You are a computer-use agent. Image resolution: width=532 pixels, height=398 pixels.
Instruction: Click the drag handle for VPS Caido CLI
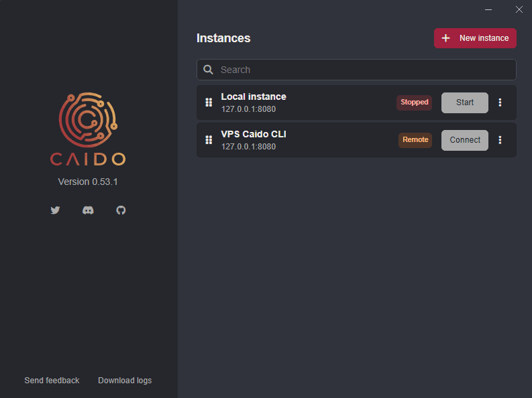209,140
